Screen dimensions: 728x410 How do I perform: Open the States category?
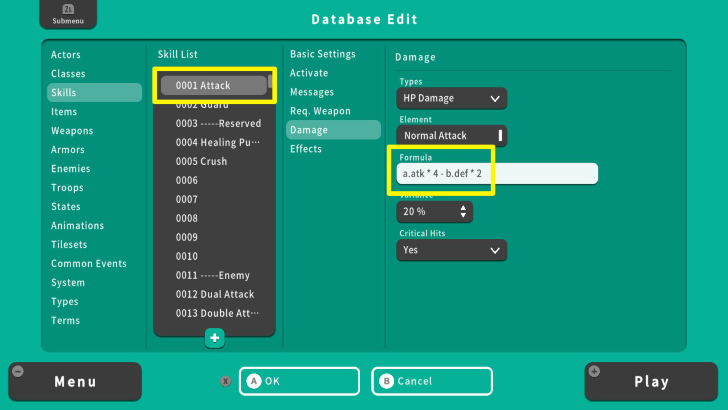click(65, 207)
